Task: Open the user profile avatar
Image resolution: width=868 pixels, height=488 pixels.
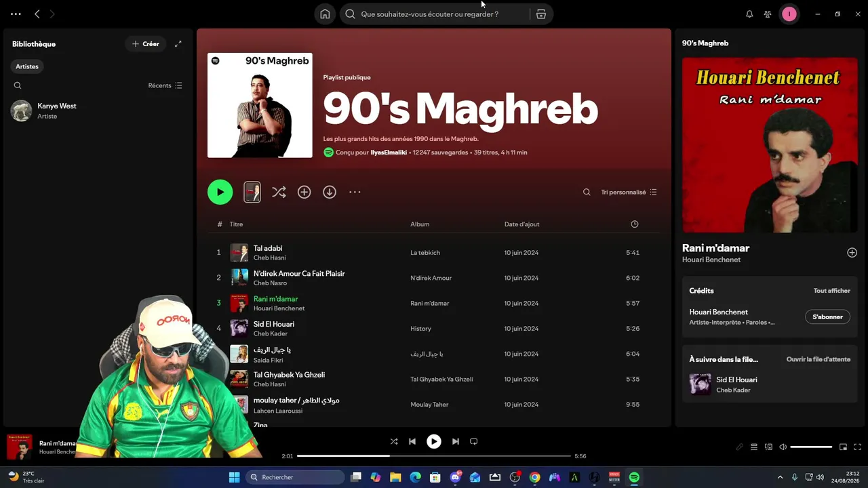Action: click(x=789, y=14)
